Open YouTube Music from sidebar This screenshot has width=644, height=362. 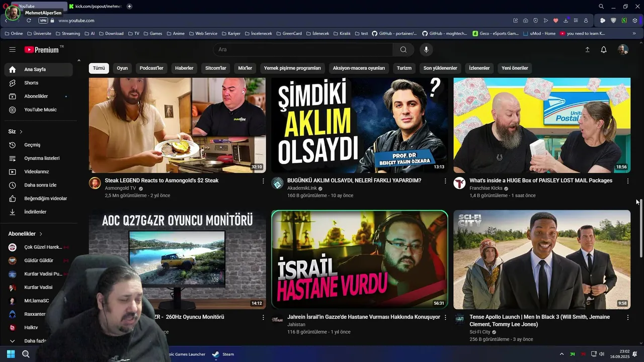click(40, 110)
